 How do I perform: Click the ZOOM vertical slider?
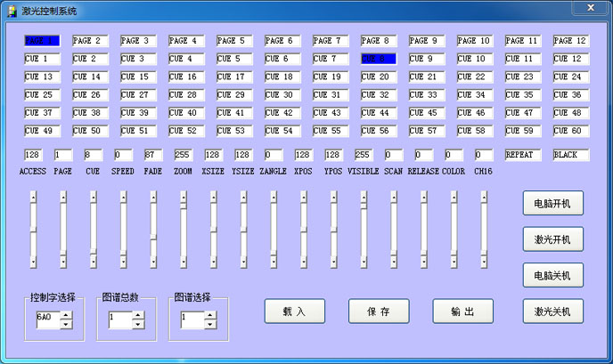pyautogui.click(x=182, y=231)
